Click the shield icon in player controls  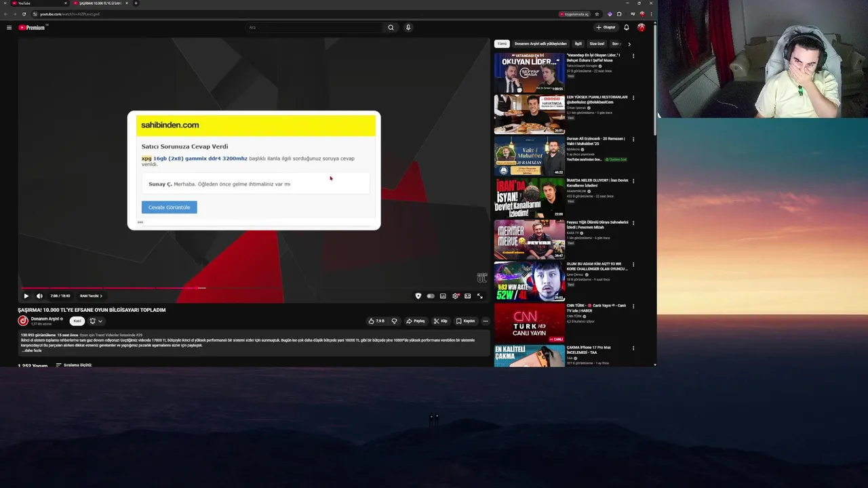click(x=418, y=296)
